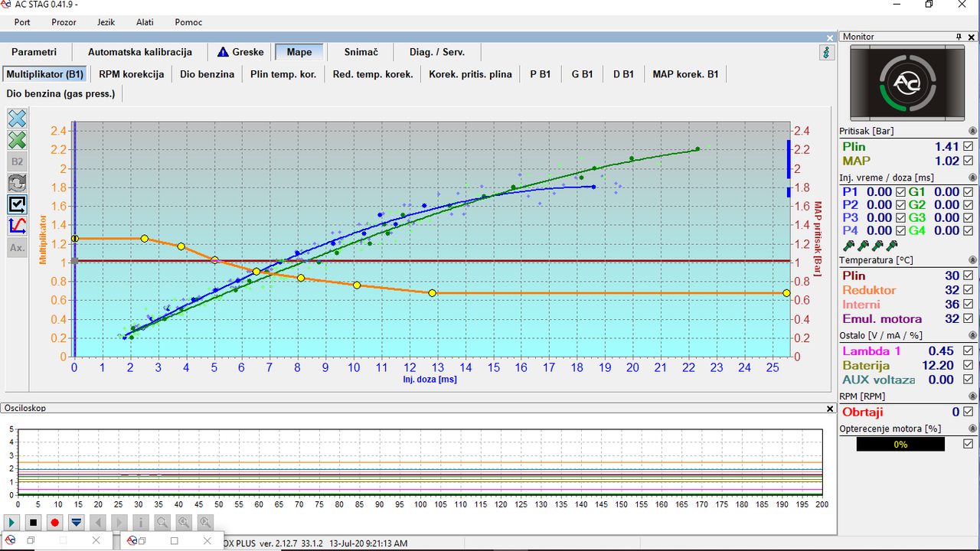The height and width of the screenshot is (551, 980).
Task: Start oscilloscope with the play button
Action: [x=12, y=523]
